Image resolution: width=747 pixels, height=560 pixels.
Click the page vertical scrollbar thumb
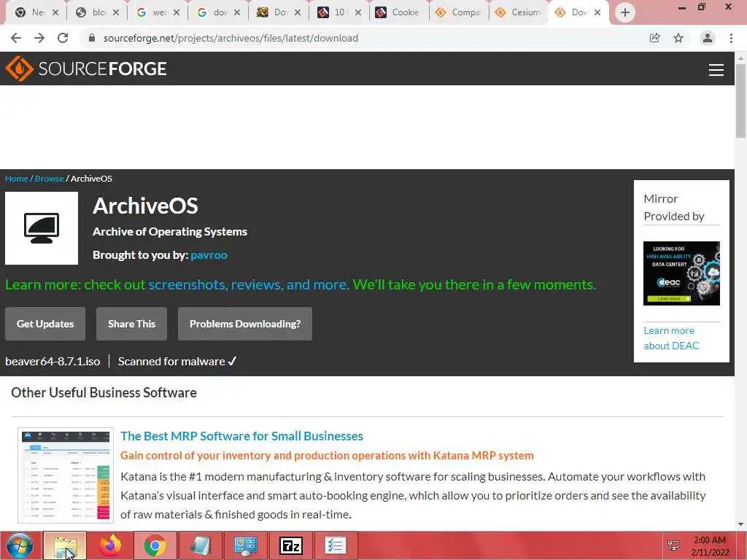740,101
